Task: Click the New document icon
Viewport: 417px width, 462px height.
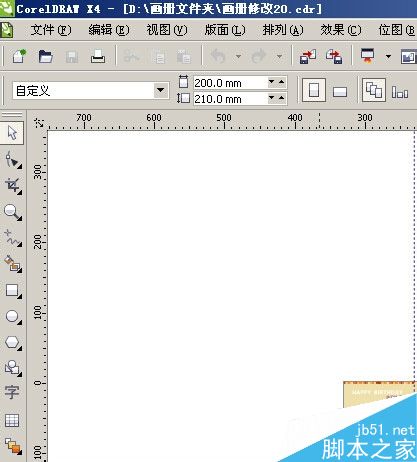Action: tap(19, 56)
